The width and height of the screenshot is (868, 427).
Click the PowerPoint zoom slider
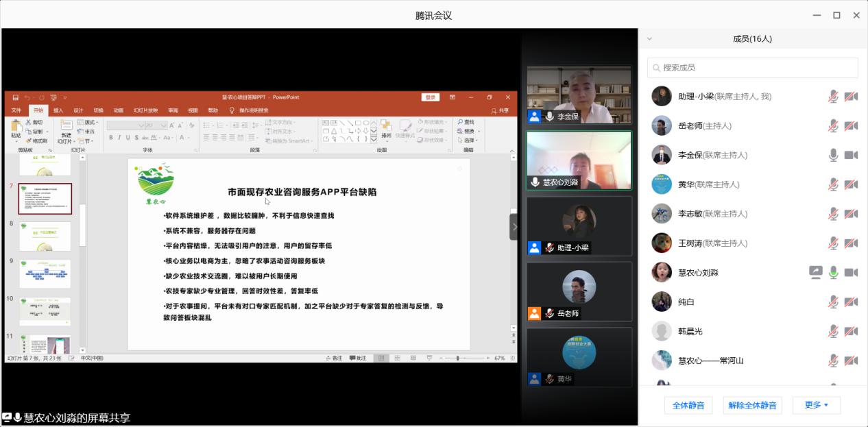[x=457, y=358]
